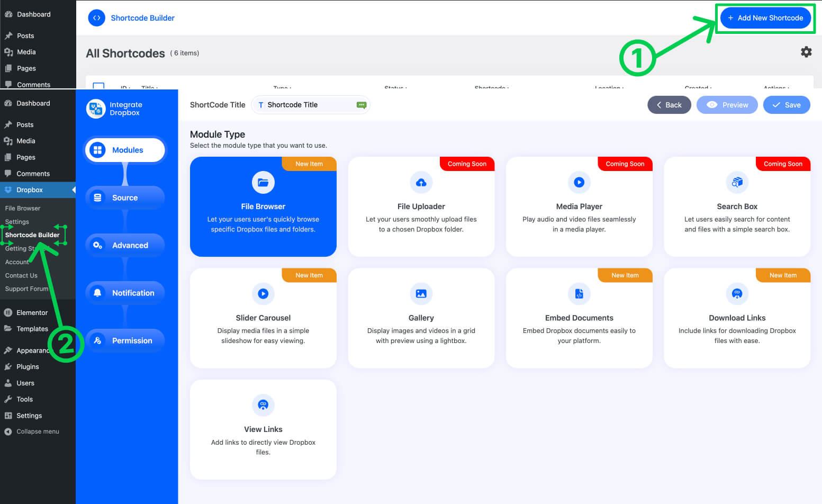Click the Search Box module icon

click(x=737, y=182)
